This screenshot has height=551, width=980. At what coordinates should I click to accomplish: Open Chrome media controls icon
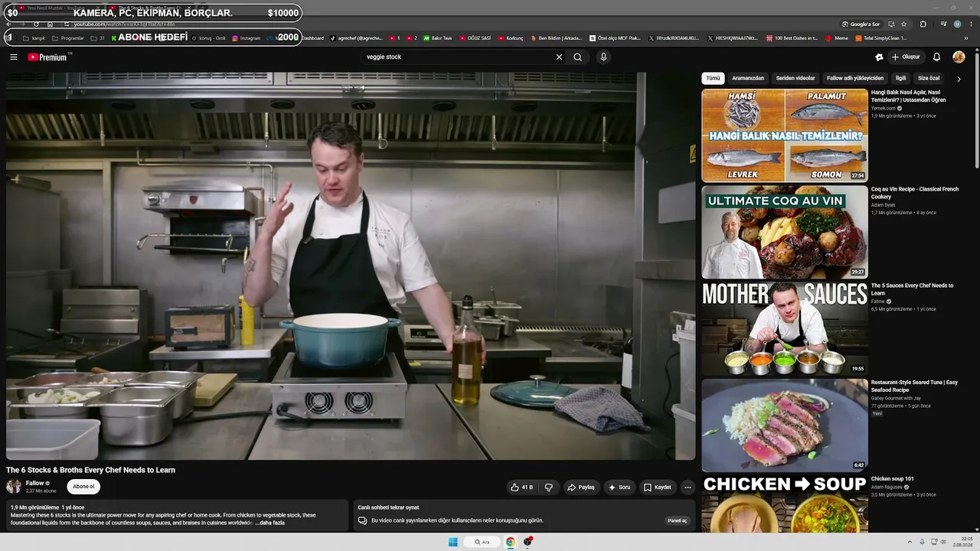pos(943,24)
